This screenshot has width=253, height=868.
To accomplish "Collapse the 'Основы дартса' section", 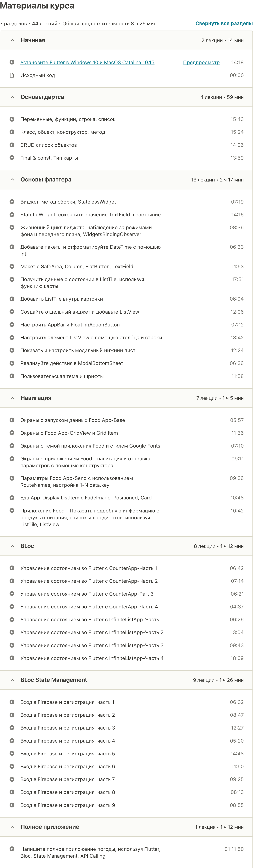I will (x=12, y=97).
